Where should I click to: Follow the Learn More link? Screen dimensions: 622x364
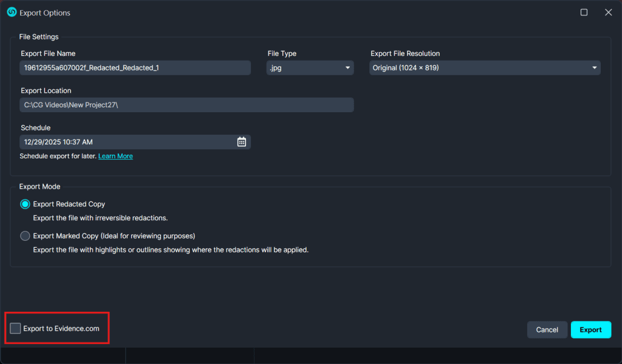point(115,157)
